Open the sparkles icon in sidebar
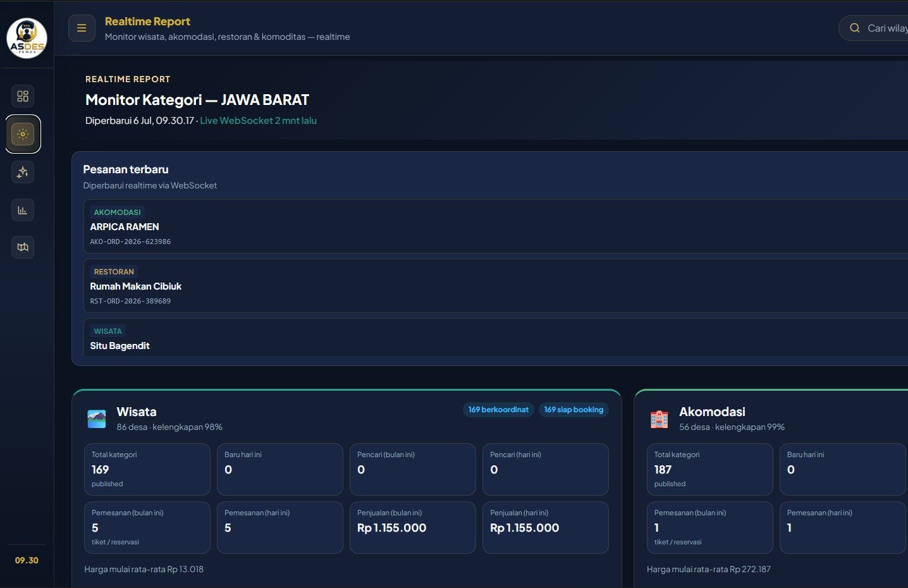The image size is (908, 588). 23,172
